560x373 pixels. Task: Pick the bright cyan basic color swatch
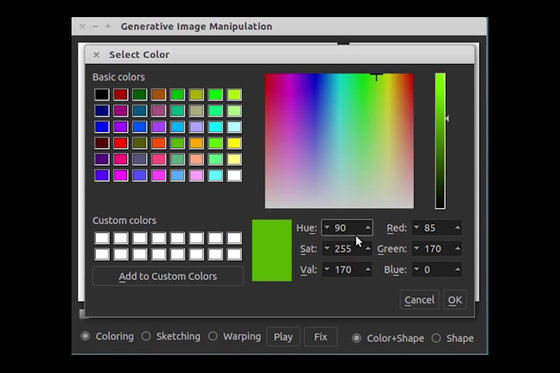[215, 127]
